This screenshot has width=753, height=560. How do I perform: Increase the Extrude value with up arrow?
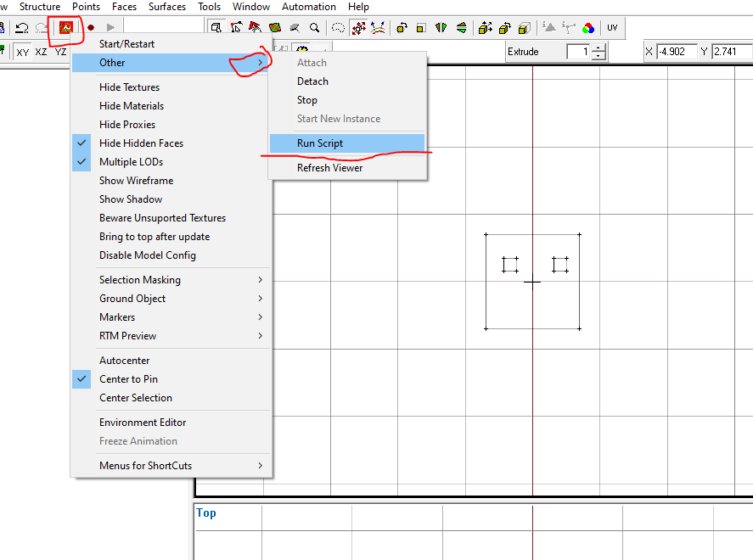click(599, 48)
